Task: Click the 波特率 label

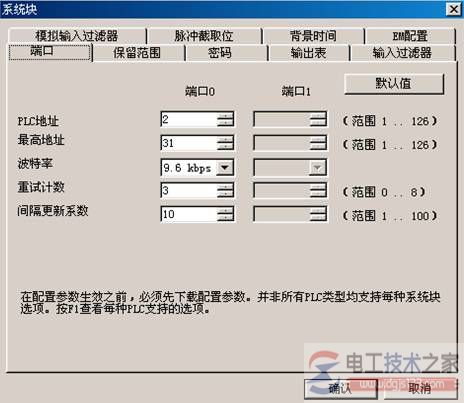Action: coord(35,163)
